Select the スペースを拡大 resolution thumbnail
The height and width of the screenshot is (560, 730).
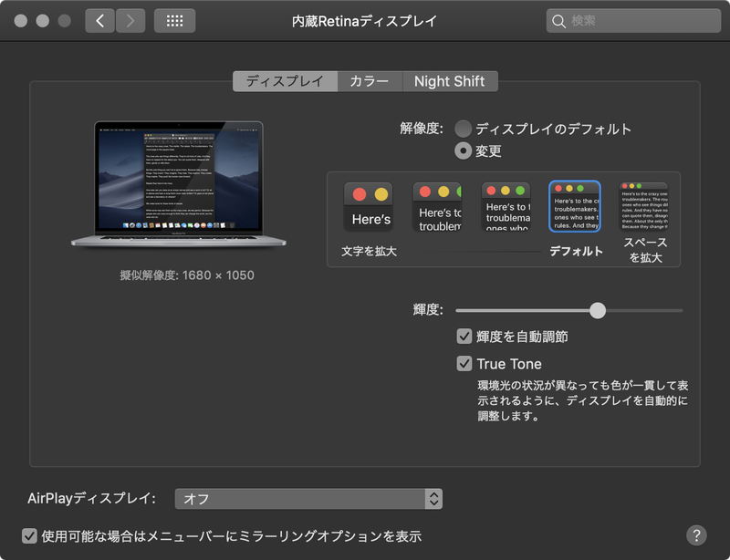click(643, 207)
